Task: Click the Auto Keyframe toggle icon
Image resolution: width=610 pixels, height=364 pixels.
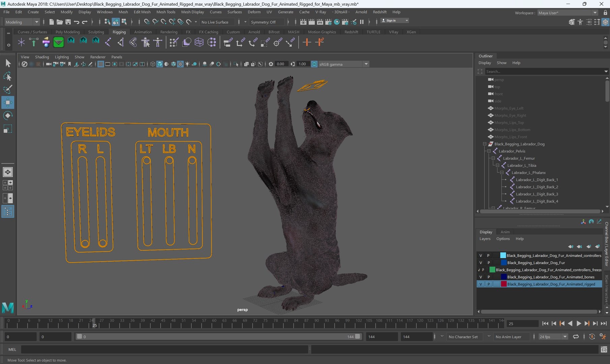Action: click(x=592, y=336)
